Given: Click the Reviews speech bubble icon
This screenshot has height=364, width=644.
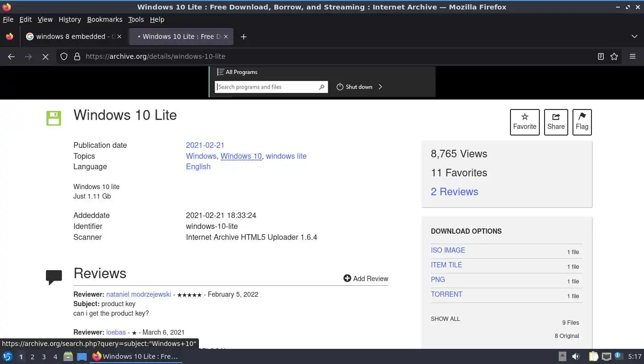Looking at the screenshot, I should pyautogui.click(x=54, y=277).
